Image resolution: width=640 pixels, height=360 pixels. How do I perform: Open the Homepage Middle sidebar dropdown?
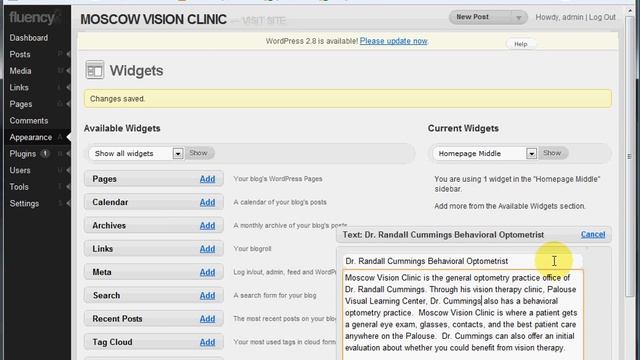click(485, 153)
